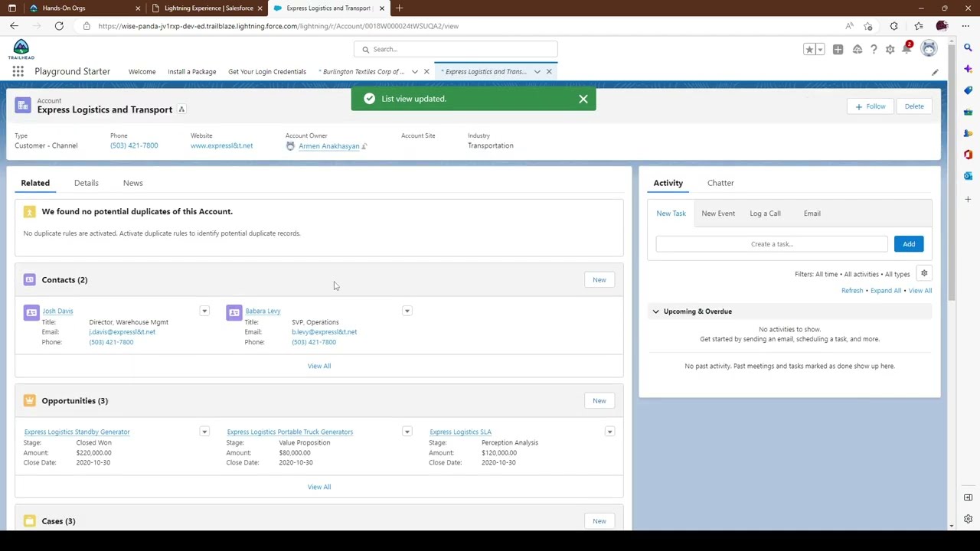980x551 pixels.
Task: Click the Contacts related list icon
Action: pyautogui.click(x=29, y=280)
